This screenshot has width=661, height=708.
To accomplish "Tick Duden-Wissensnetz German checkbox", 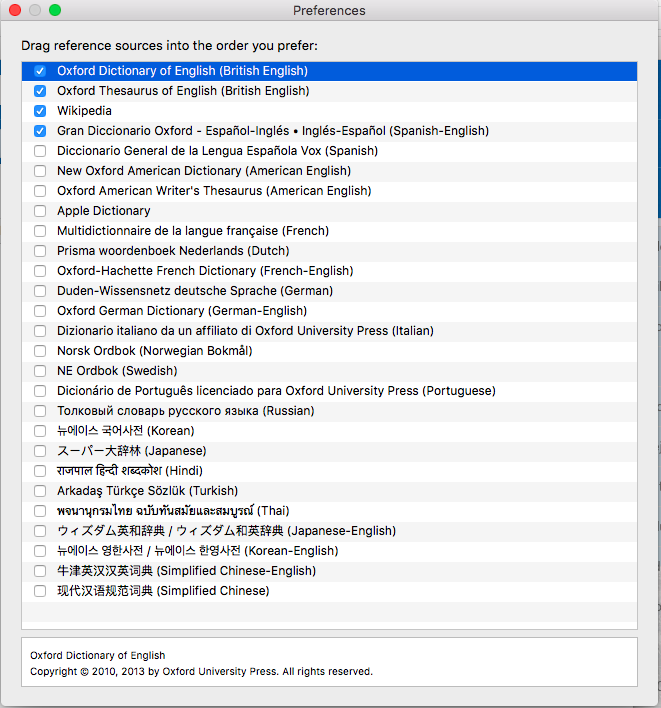I will (x=40, y=291).
